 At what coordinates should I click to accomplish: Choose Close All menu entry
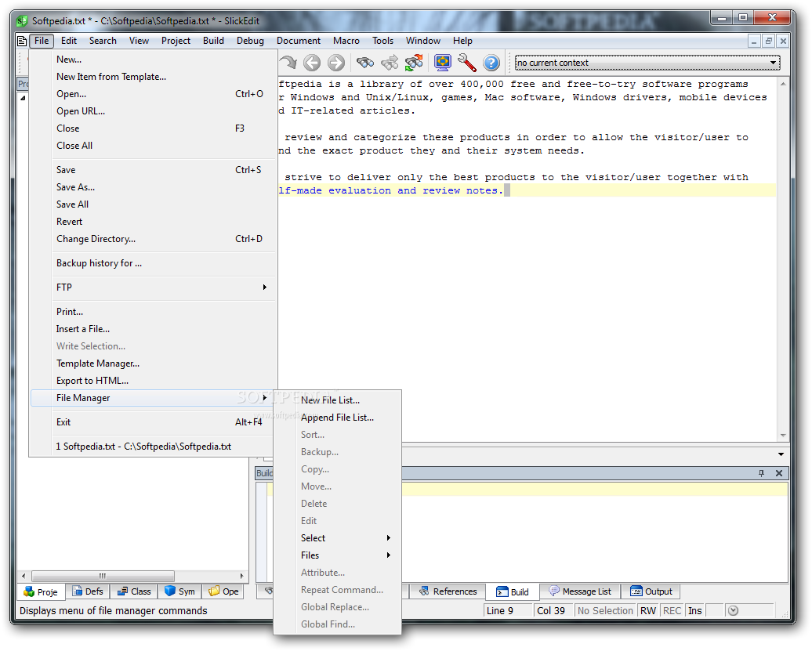pos(151,146)
